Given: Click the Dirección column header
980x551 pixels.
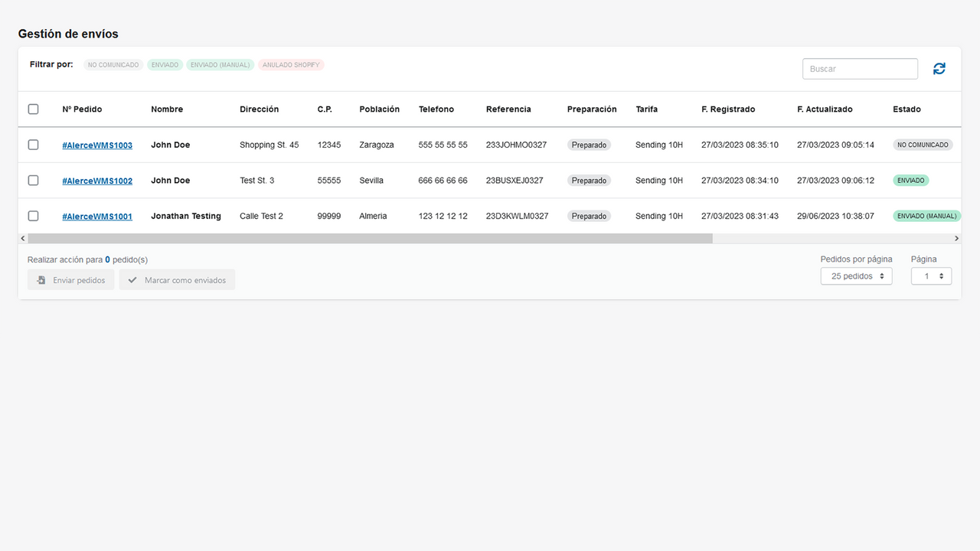Looking at the screenshot, I should click(260, 109).
